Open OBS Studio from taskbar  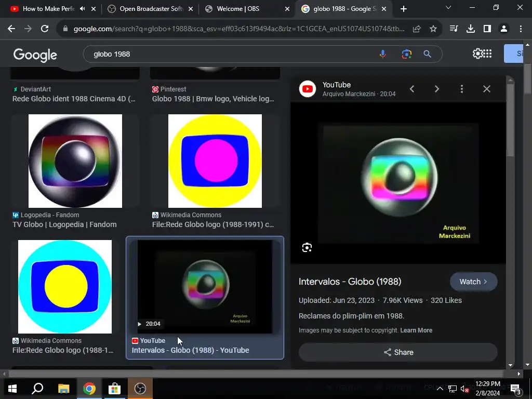(x=140, y=389)
